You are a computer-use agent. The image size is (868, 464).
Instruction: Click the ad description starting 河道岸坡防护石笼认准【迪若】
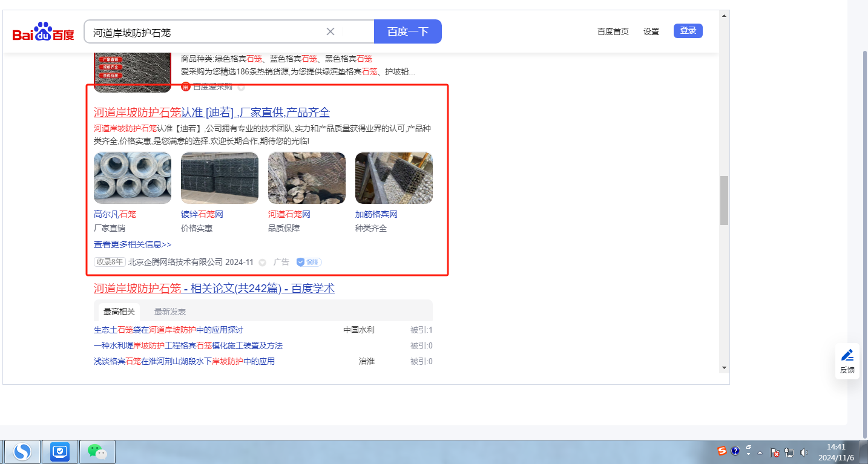tap(263, 135)
